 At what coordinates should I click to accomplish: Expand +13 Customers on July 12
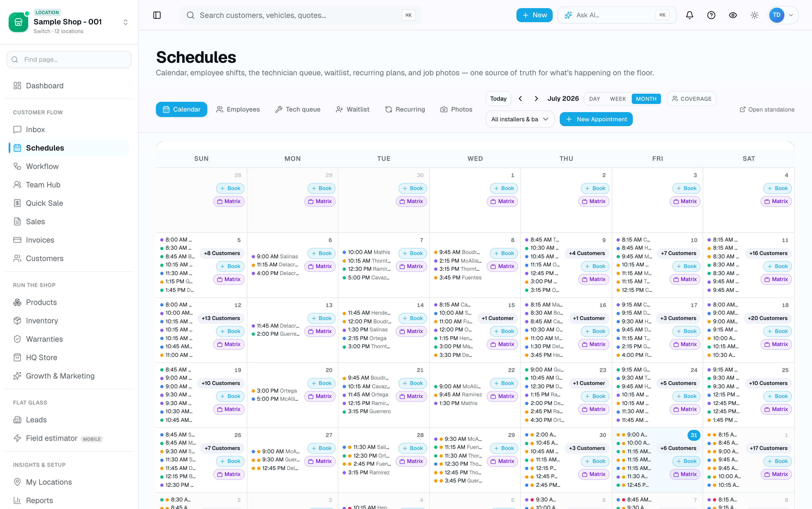click(221, 318)
